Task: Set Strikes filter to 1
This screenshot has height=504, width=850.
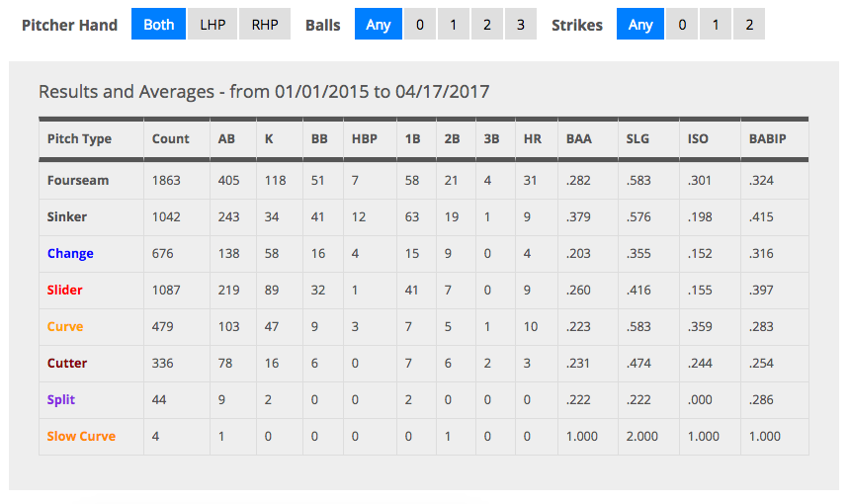Action: [716, 24]
